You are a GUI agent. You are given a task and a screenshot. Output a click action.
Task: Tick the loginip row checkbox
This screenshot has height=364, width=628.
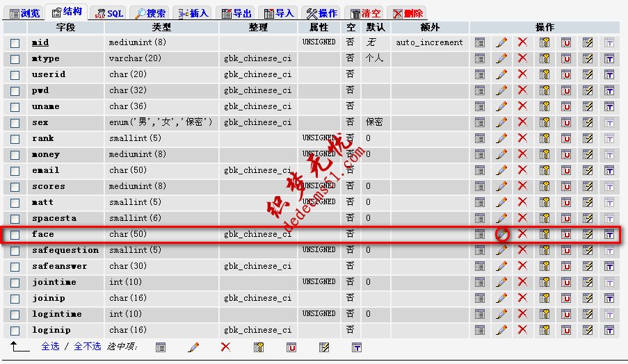[15, 331]
